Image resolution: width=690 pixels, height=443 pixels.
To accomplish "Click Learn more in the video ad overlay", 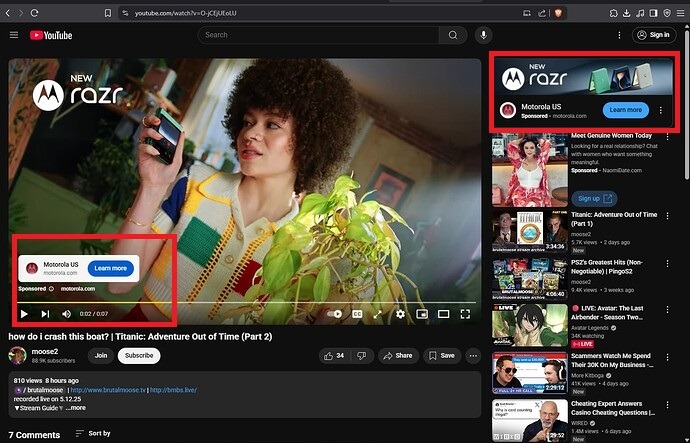I will (x=110, y=268).
